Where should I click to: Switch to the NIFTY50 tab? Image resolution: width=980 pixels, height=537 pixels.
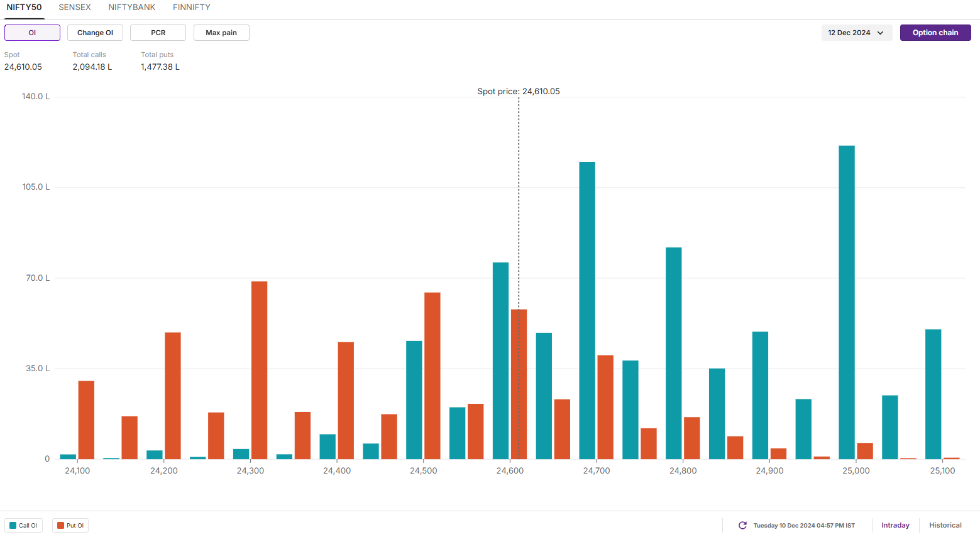click(x=25, y=8)
